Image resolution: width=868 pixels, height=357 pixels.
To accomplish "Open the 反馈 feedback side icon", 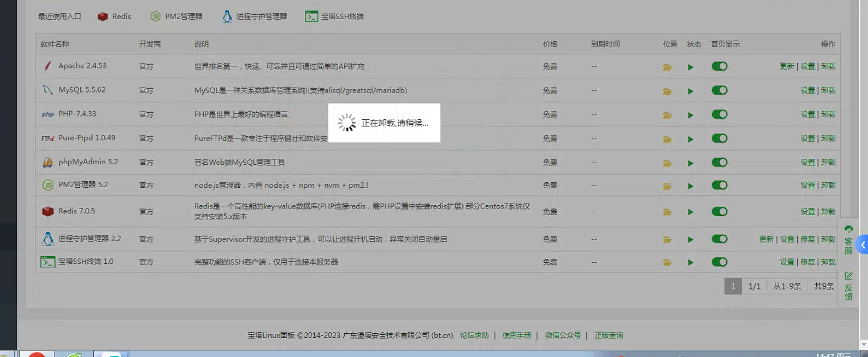I will (x=848, y=286).
